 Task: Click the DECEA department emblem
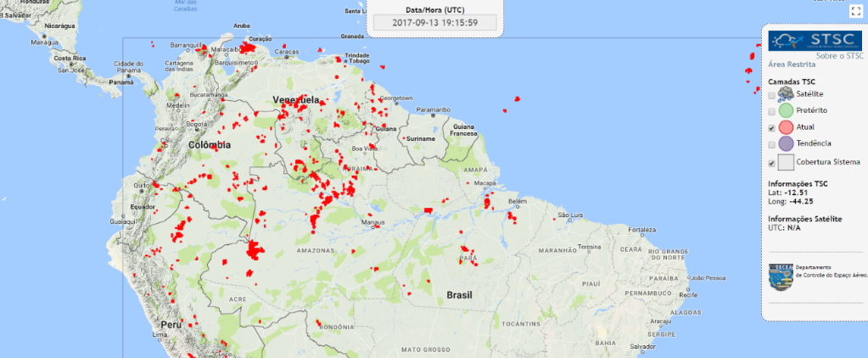pyautogui.click(x=780, y=275)
